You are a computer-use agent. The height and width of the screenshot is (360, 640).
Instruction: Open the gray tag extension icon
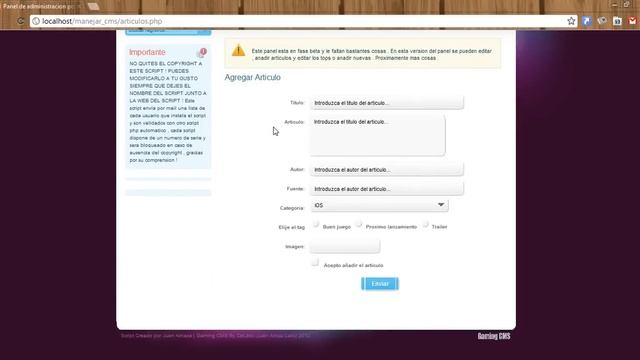pos(602,21)
